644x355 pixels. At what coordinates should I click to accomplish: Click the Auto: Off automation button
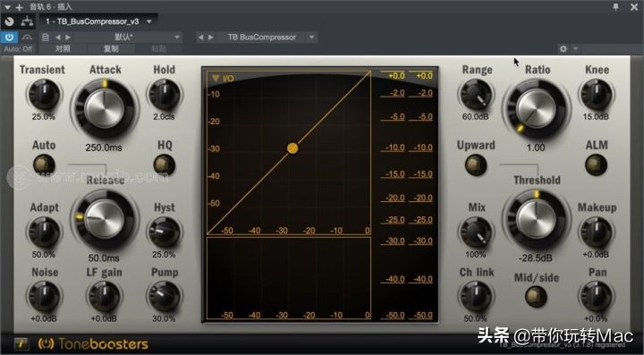(x=18, y=49)
